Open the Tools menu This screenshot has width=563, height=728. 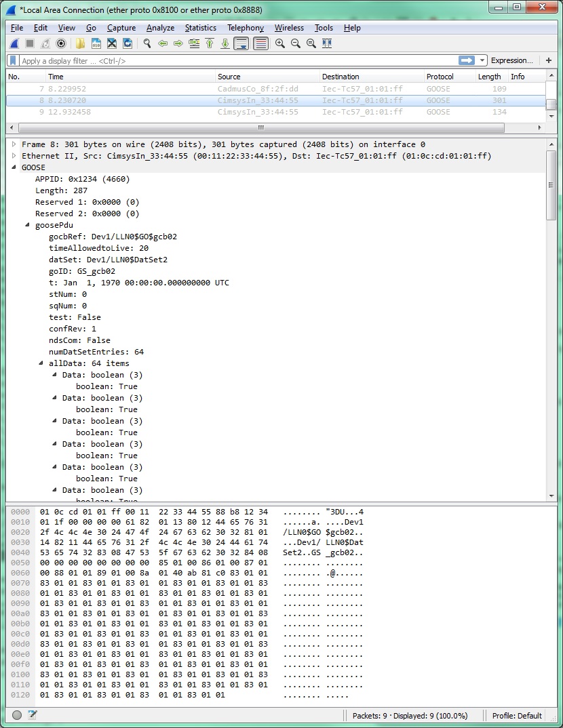324,28
